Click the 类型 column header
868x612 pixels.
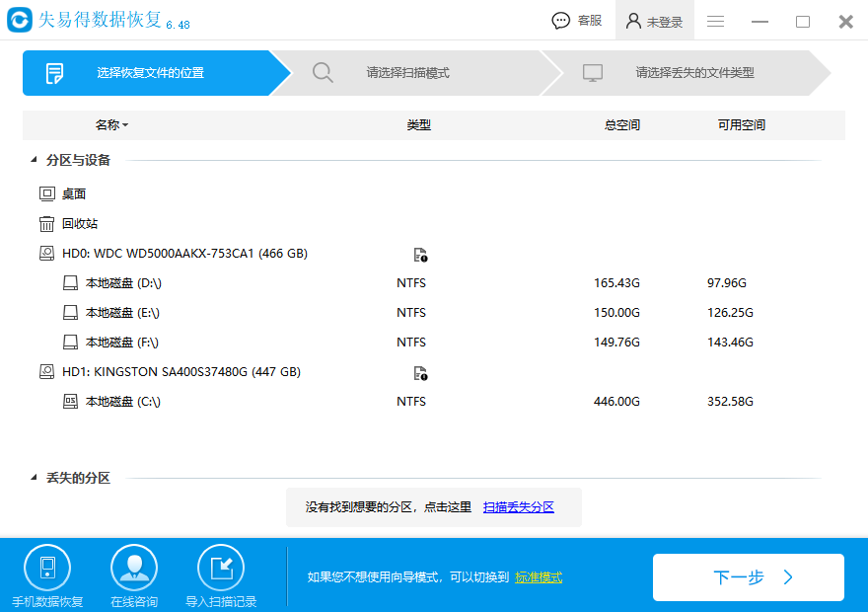pos(418,125)
